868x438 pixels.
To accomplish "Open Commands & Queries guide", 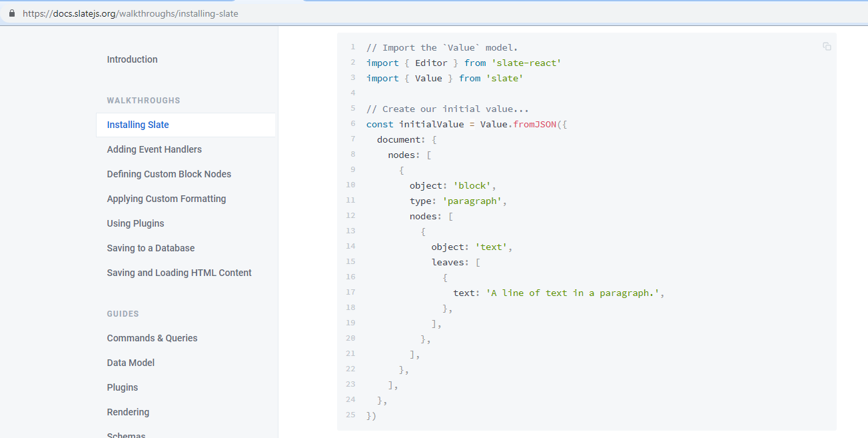I will coord(152,338).
